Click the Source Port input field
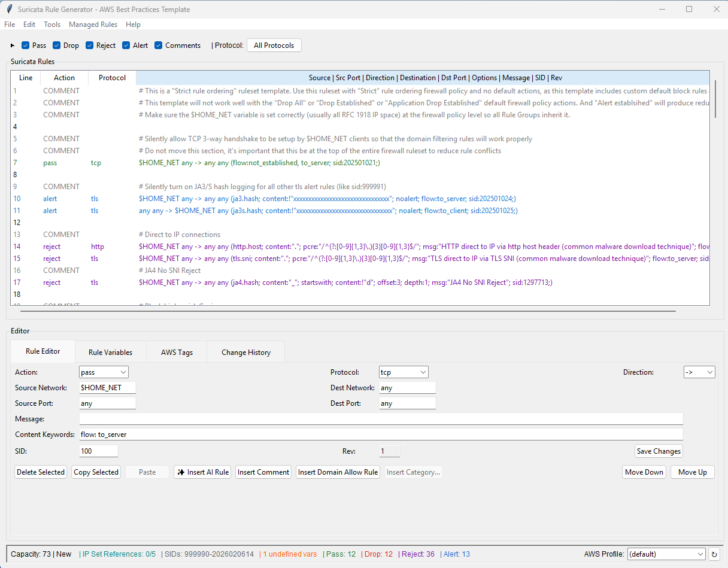Viewport: 728px width, 568px height. pyautogui.click(x=108, y=403)
